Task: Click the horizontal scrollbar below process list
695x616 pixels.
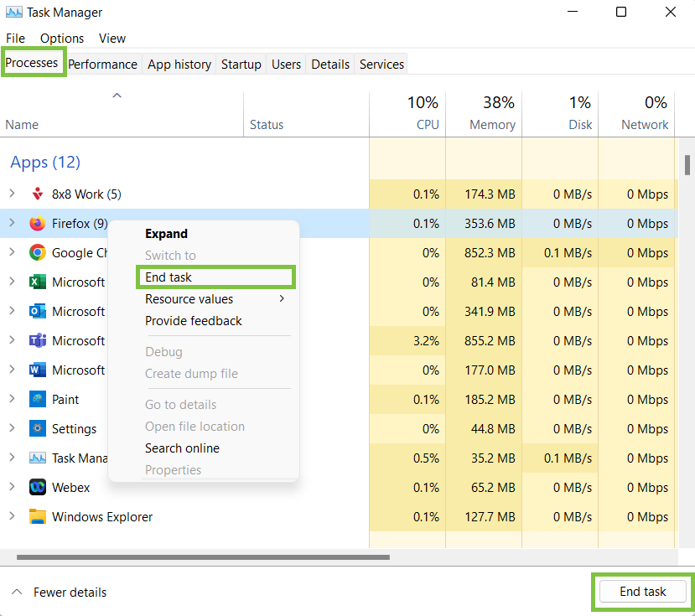Action: 203,556
